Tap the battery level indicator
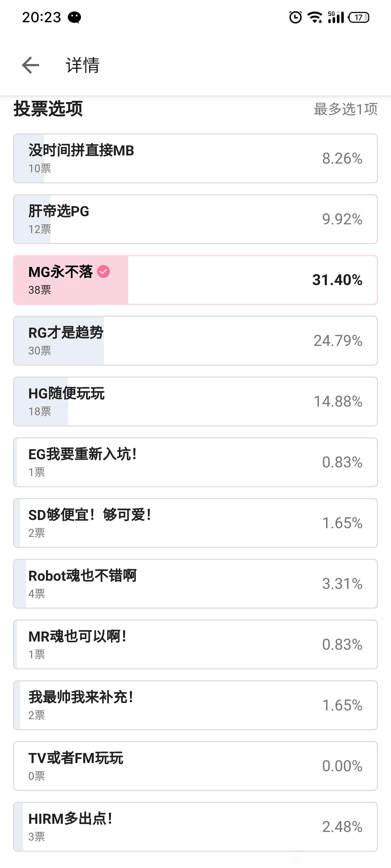Viewport: 391px width, 868px height. (x=359, y=17)
